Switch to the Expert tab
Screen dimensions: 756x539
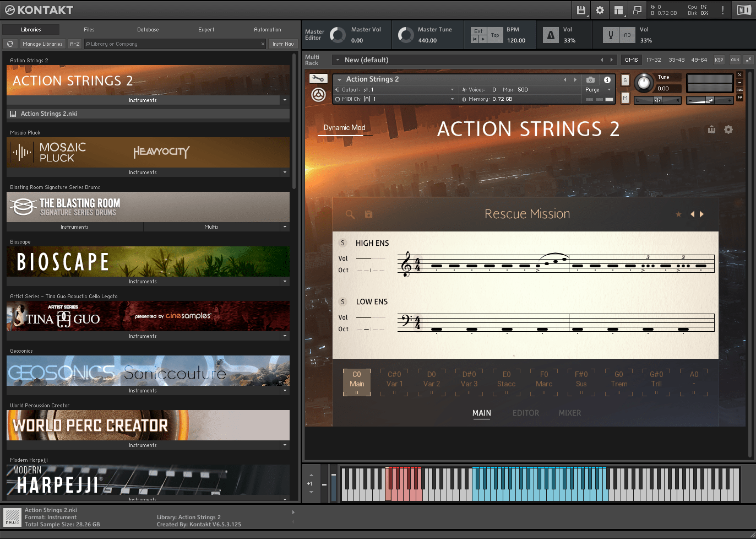pos(206,30)
